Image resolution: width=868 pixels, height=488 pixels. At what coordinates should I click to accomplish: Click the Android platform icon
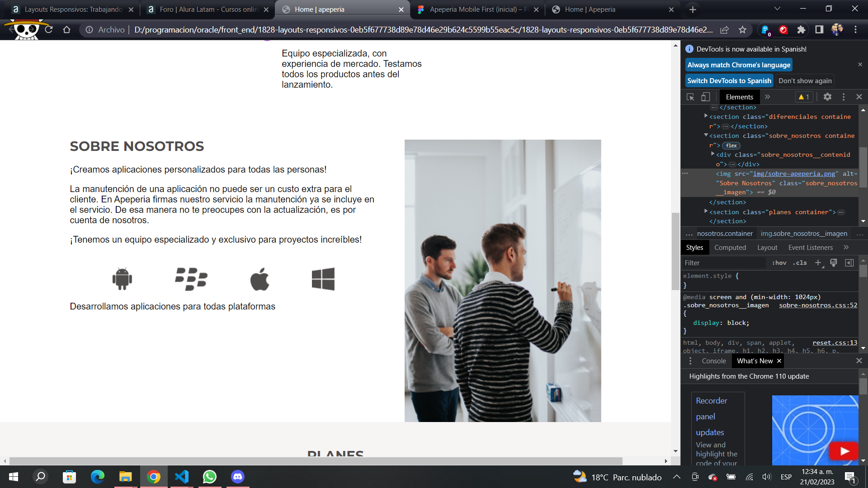(x=122, y=278)
